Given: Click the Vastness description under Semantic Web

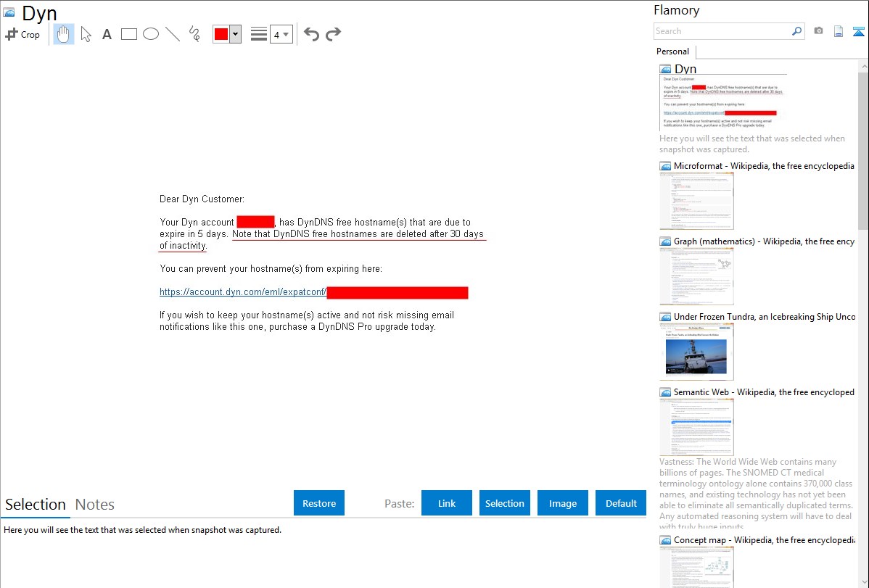Looking at the screenshot, I should [756, 494].
